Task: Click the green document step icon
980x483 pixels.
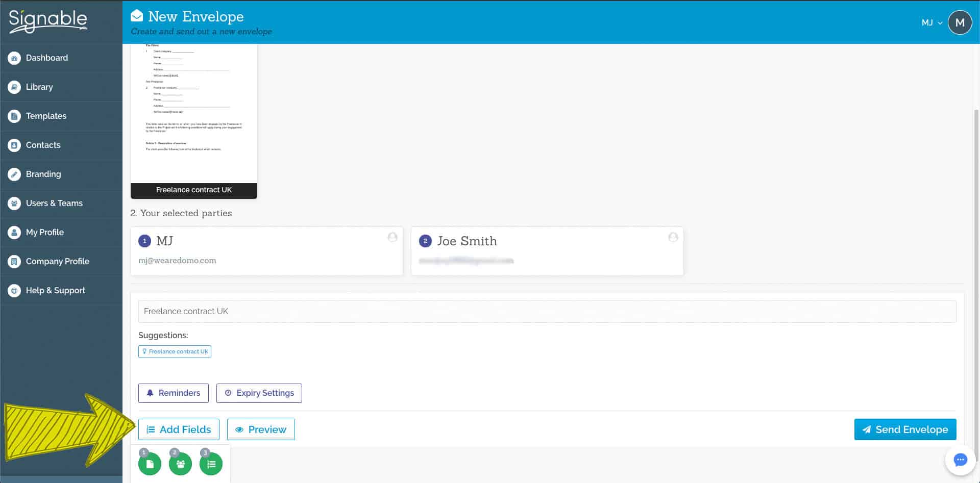Action: pyautogui.click(x=150, y=464)
